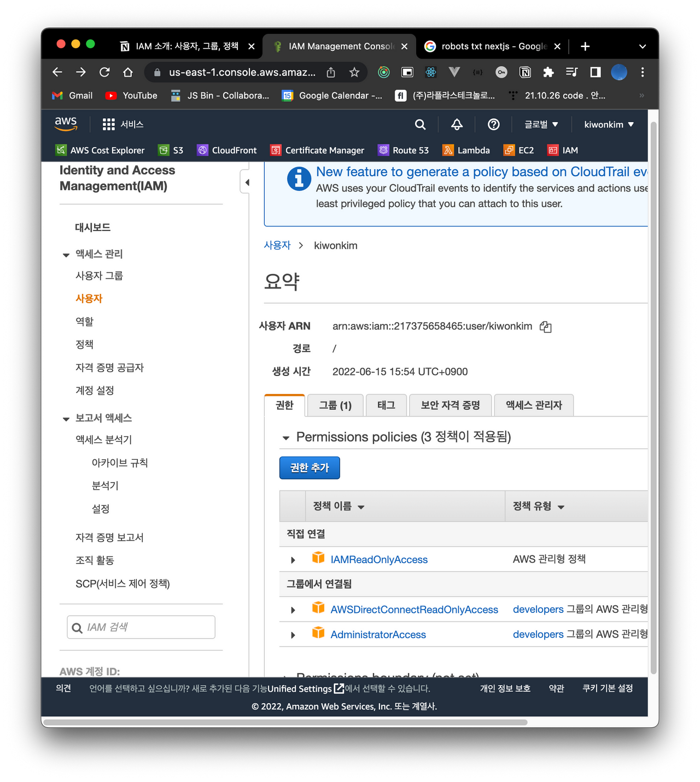700x782 pixels.
Task: Open the EC2 service shortcut
Action: (x=518, y=150)
